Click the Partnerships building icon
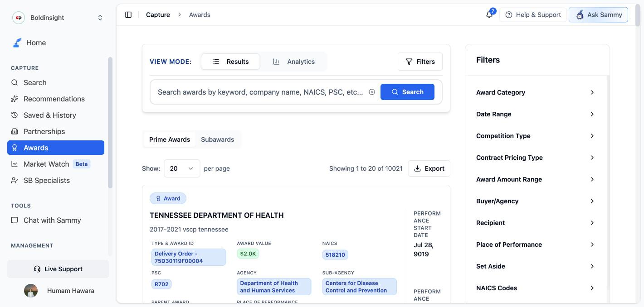This screenshot has height=307, width=644. click(15, 131)
